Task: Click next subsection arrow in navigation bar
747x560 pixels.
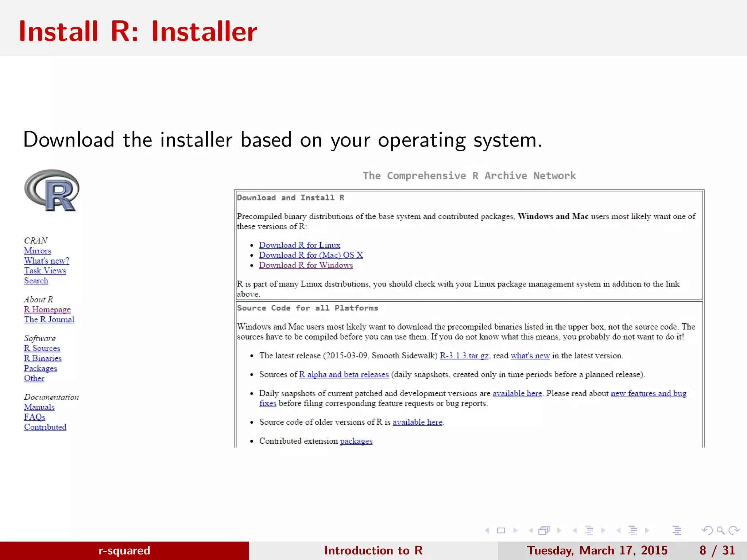Action: pos(603,530)
